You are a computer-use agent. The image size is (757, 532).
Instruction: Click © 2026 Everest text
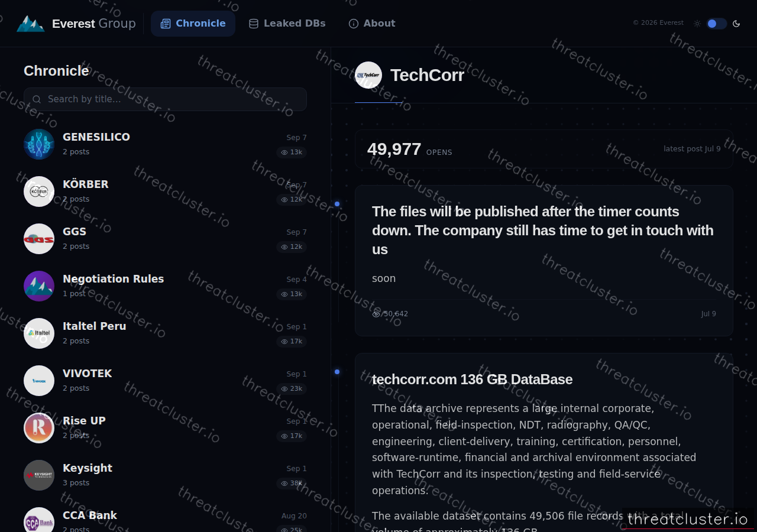[x=658, y=23]
